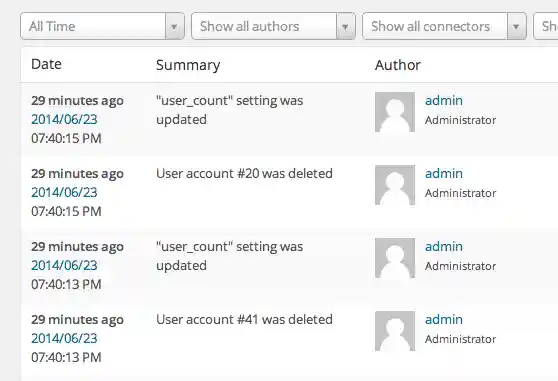Click Administrator role in account #20 row
Image resolution: width=558 pixels, height=381 pixels.
[460, 193]
